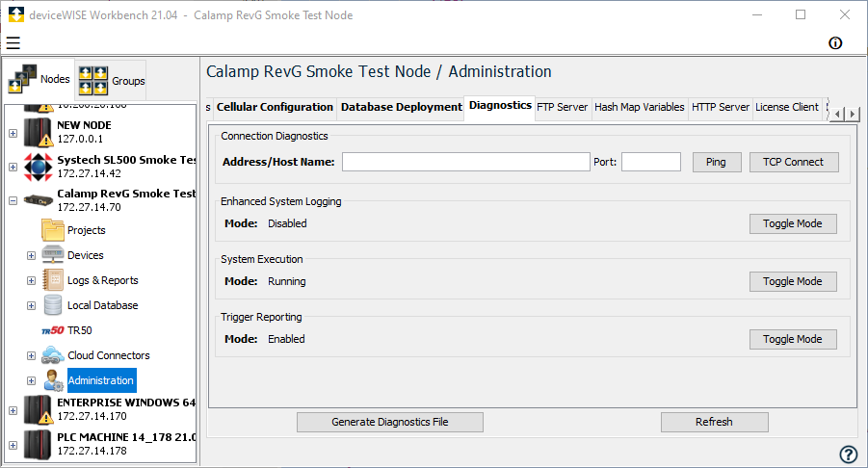This screenshot has width=868, height=468.
Task: Collapse the Calamp RevG Smoke Test node
Action: 13,201
